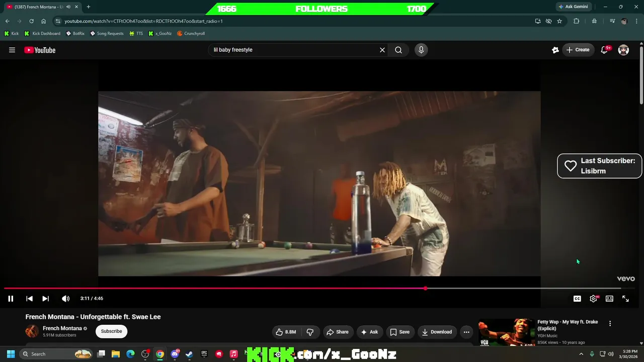Screen dimensions: 644x362
Task: Subscribe to French Montana channel
Action: click(111, 331)
